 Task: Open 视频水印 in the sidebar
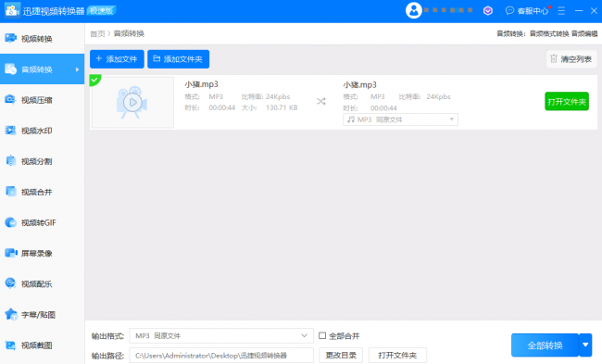[x=42, y=131]
